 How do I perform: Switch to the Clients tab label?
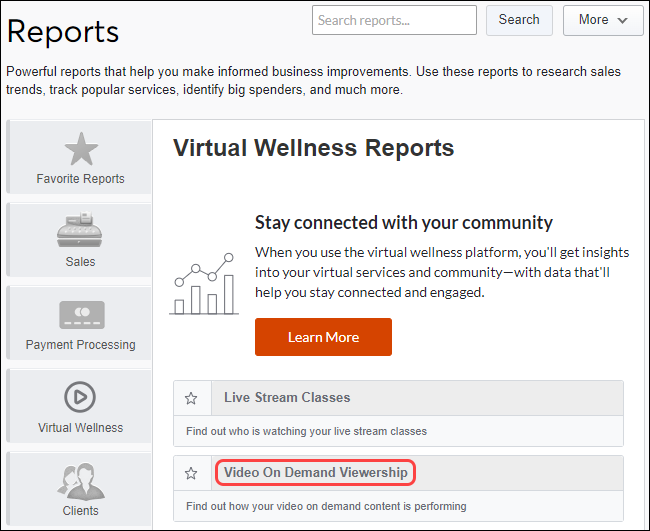[x=80, y=510]
